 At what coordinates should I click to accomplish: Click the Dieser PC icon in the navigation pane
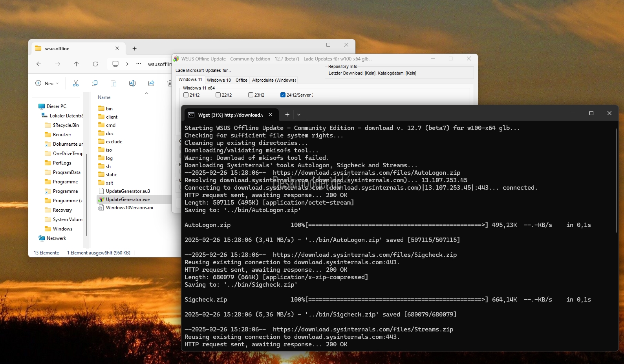[42, 106]
